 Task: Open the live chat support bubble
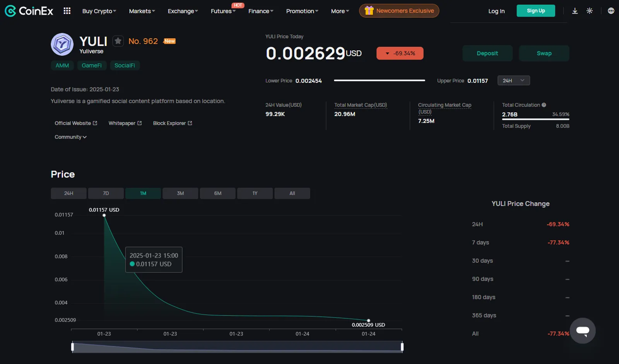click(583, 331)
